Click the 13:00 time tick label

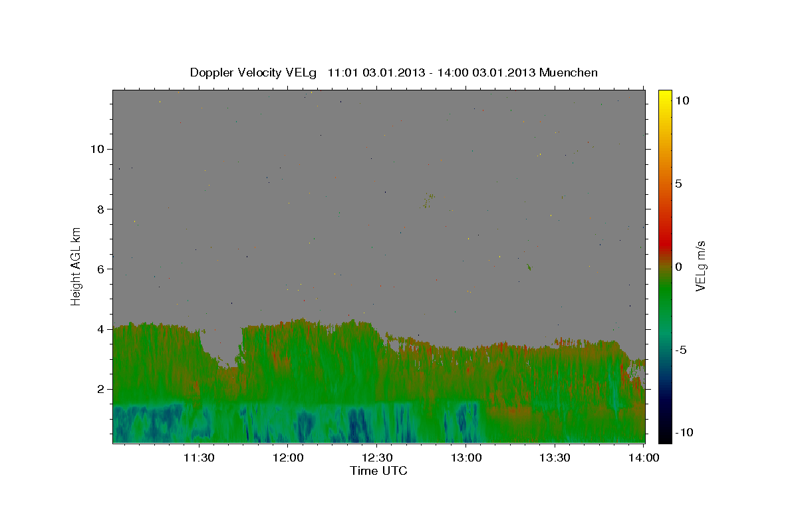(x=466, y=458)
